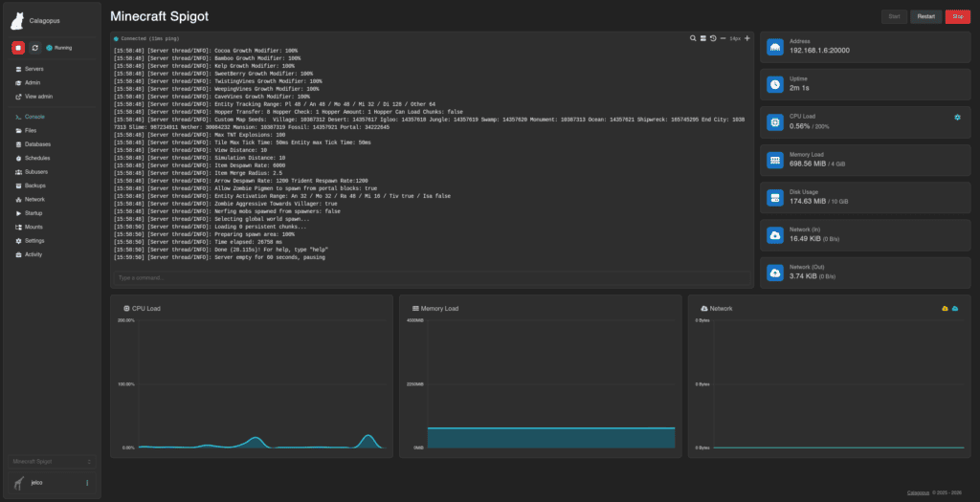This screenshot has height=502, width=980.
Task: Click the Calagopus cat logo
Action: coord(17,21)
